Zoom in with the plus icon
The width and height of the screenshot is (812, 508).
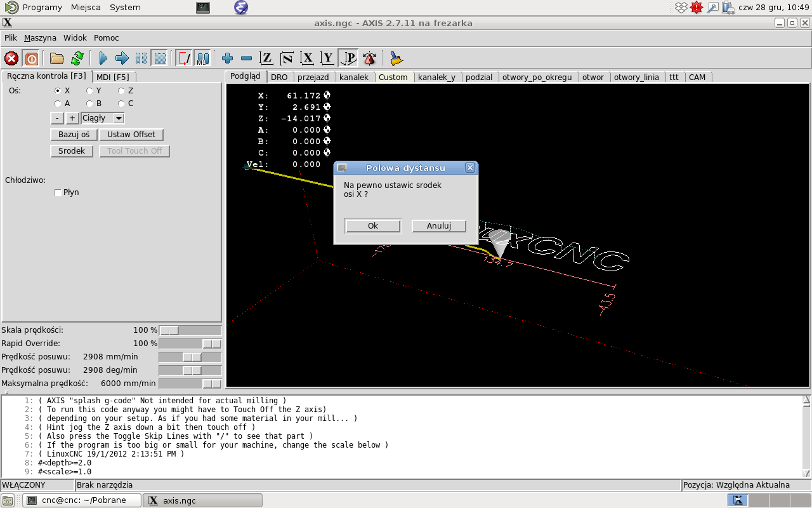pyautogui.click(x=228, y=58)
